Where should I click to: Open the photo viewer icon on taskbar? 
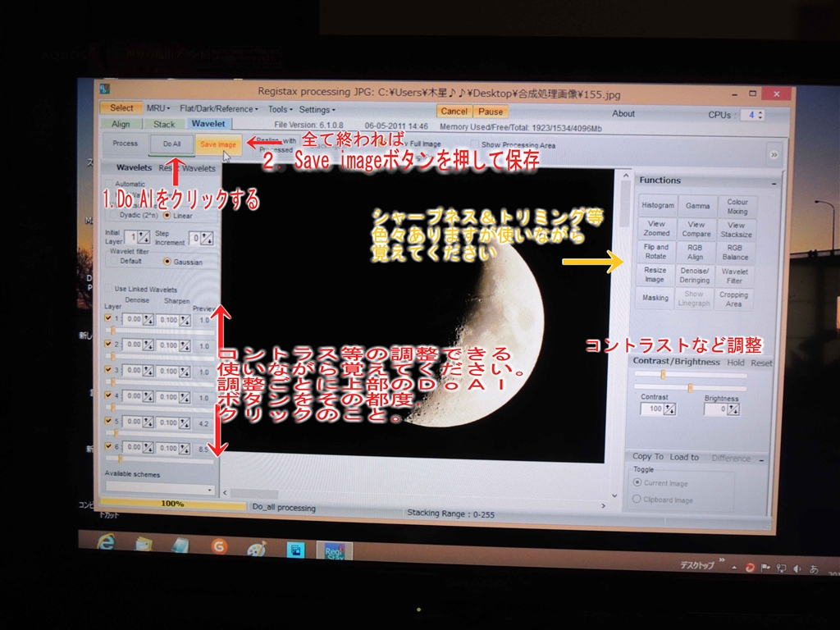point(295,550)
